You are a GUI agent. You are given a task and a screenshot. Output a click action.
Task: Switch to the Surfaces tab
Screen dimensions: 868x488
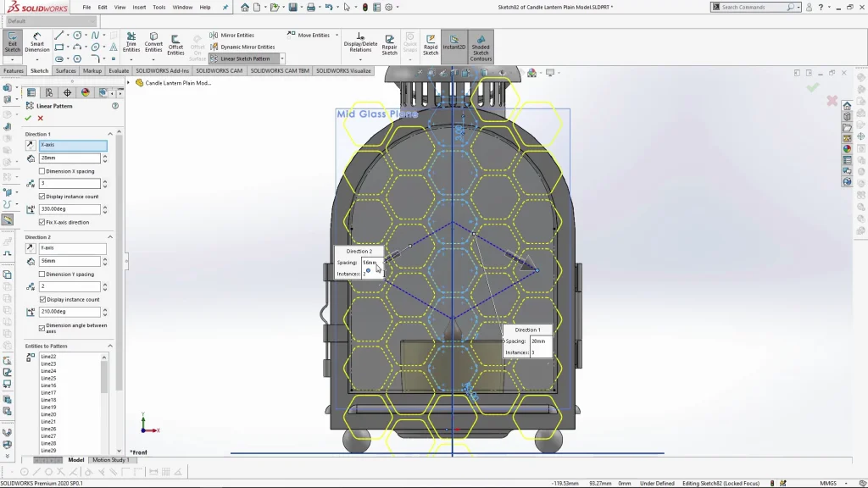(65, 71)
